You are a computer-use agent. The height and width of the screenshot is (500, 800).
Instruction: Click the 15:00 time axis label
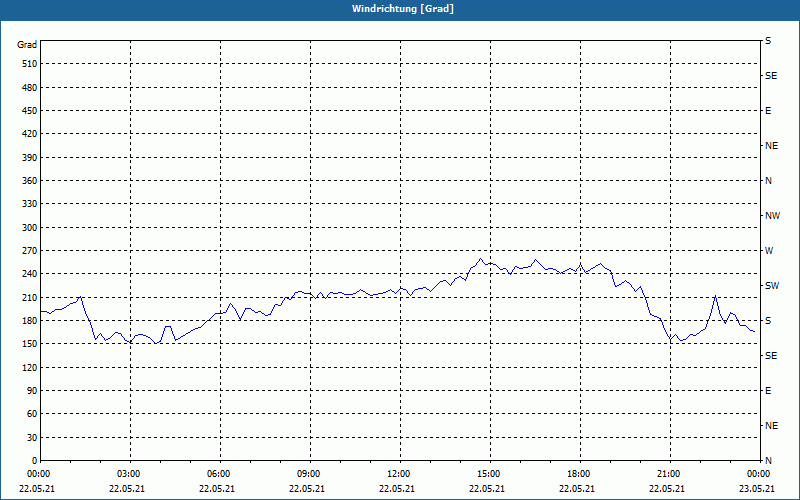click(489, 474)
